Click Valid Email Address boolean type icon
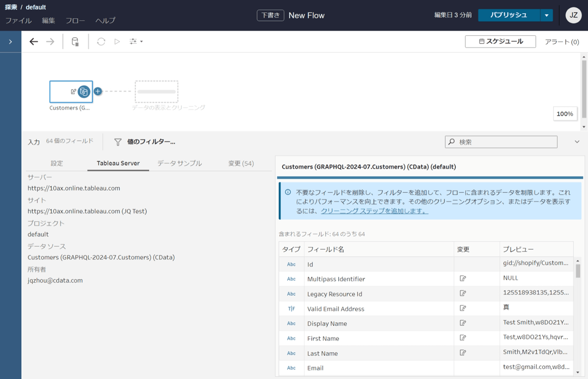 [x=291, y=309]
